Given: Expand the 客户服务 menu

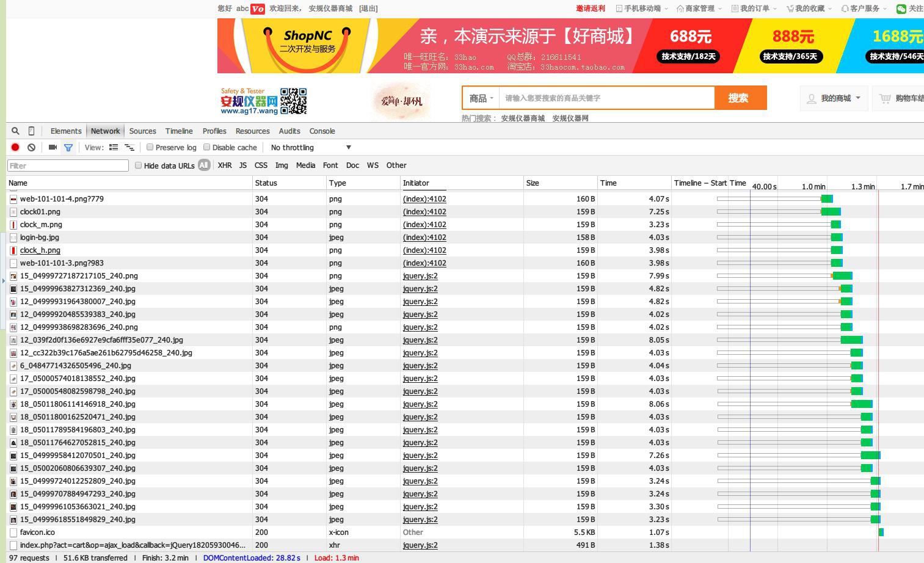Looking at the screenshot, I should (864, 9).
